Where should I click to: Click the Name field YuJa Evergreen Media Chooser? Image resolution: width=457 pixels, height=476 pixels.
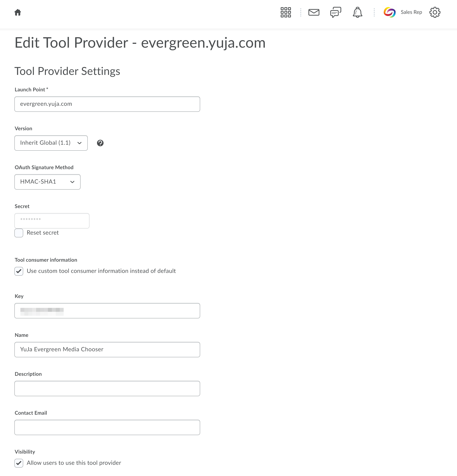click(107, 350)
